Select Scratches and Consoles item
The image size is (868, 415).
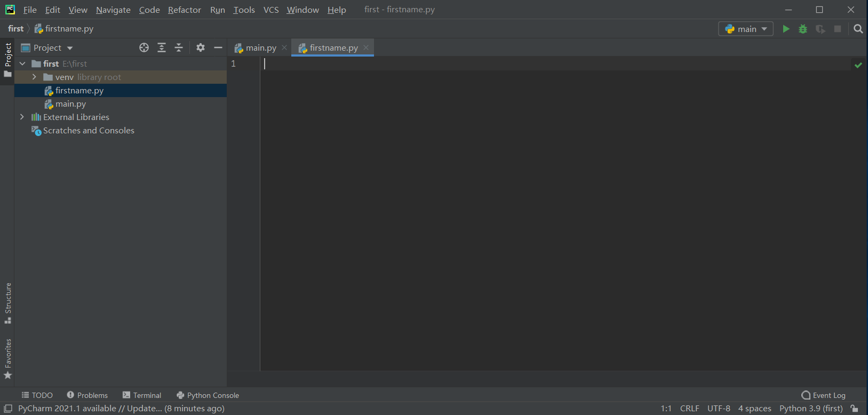point(121,131)
